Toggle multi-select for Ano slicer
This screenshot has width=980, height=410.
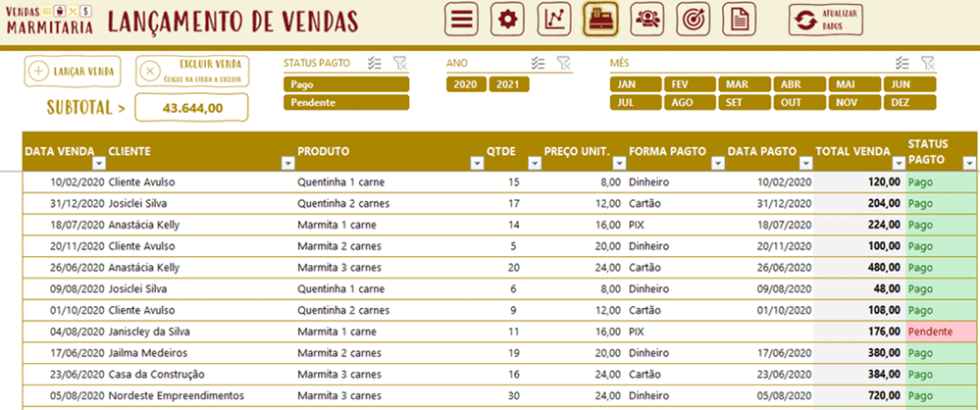pyautogui.click(x=539, y=63)
